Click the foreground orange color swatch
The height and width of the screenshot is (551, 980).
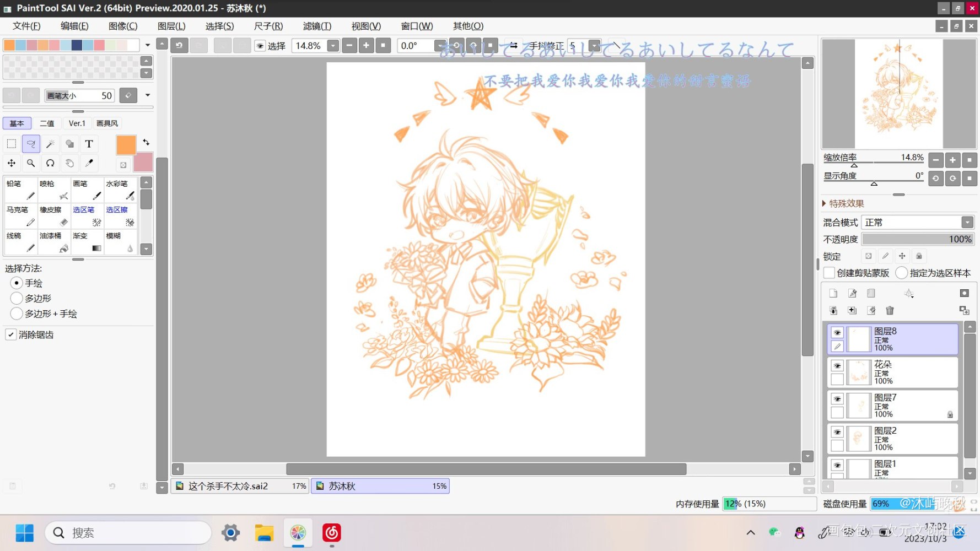click(x=126, y=145)
